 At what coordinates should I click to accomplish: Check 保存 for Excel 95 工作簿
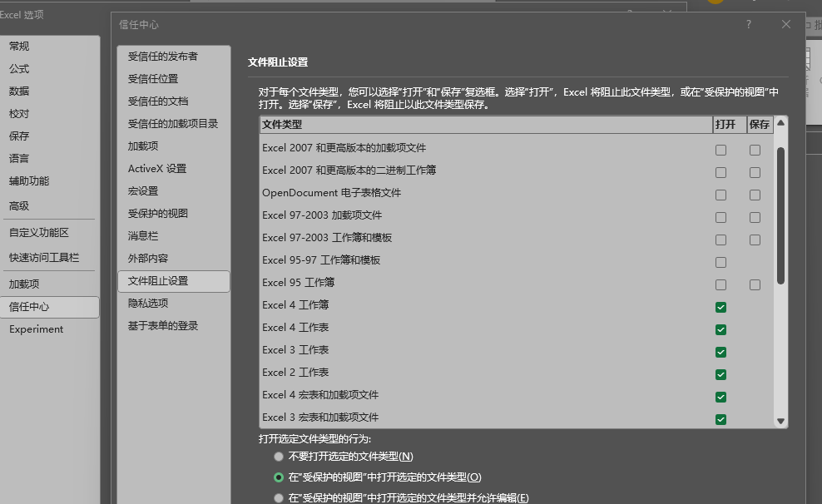tap(755, 285)
